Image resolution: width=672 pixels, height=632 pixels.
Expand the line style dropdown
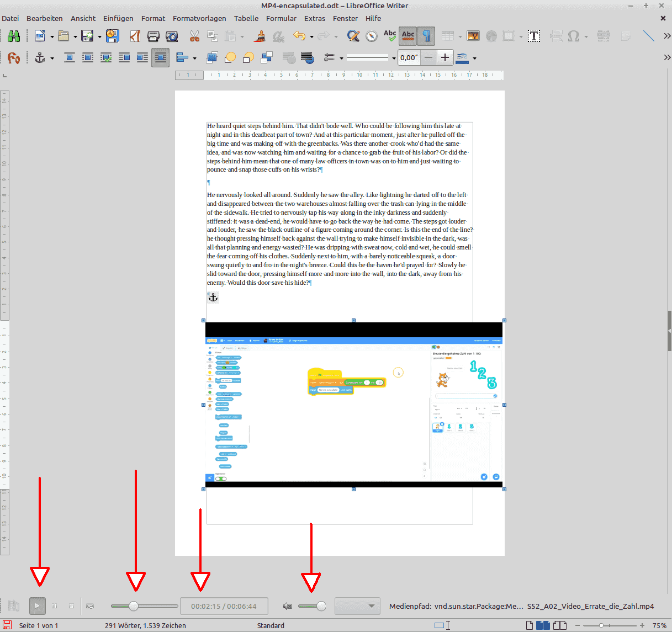(394, 58)
